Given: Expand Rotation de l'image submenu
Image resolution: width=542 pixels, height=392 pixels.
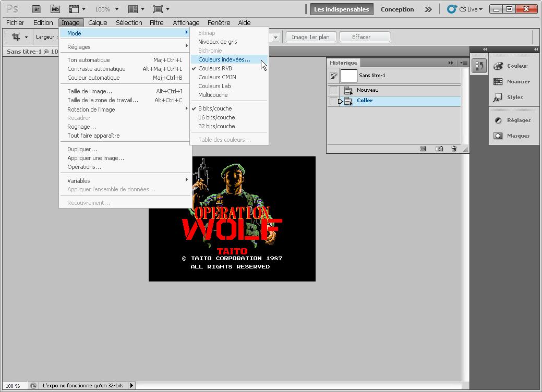Looking at the screenshot, I should tap(186, 108).
